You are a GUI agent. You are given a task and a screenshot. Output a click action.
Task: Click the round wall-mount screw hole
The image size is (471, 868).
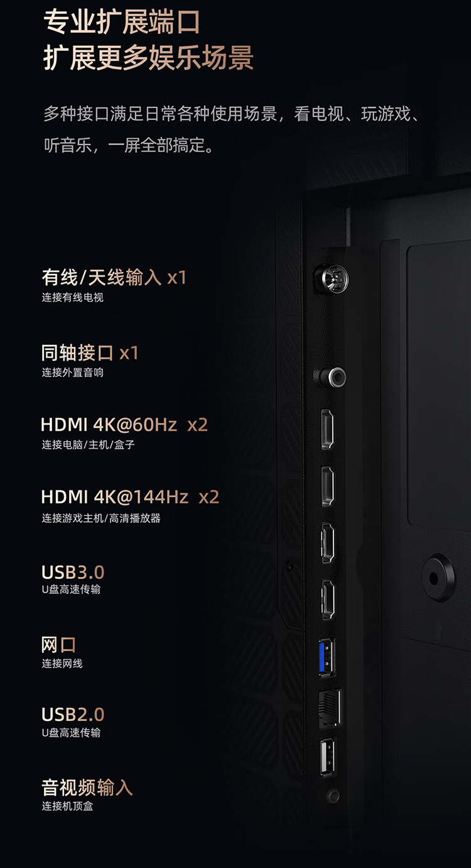pyautogui.click(x=438, y=578)
